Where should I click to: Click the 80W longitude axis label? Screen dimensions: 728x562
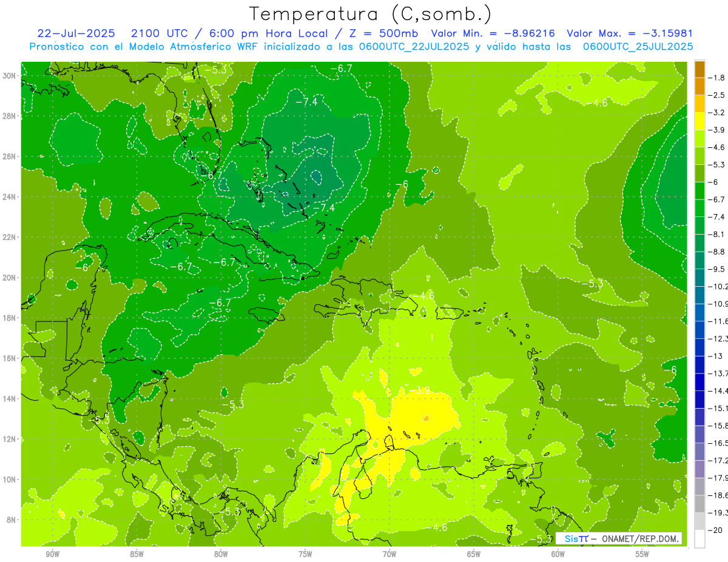click(221, 554)
